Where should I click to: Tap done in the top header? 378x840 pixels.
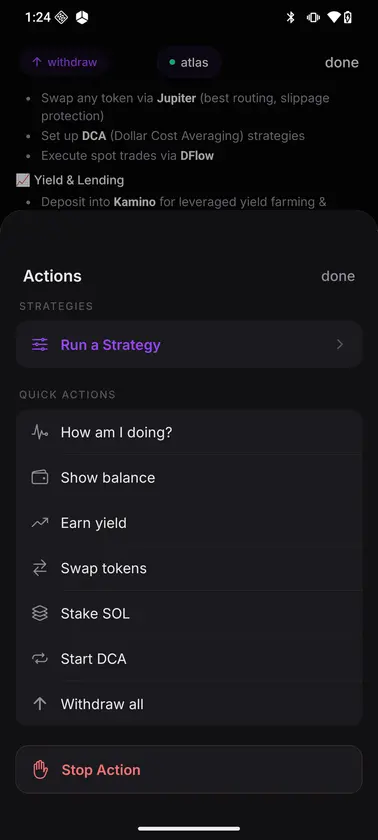tap(342, 62)
